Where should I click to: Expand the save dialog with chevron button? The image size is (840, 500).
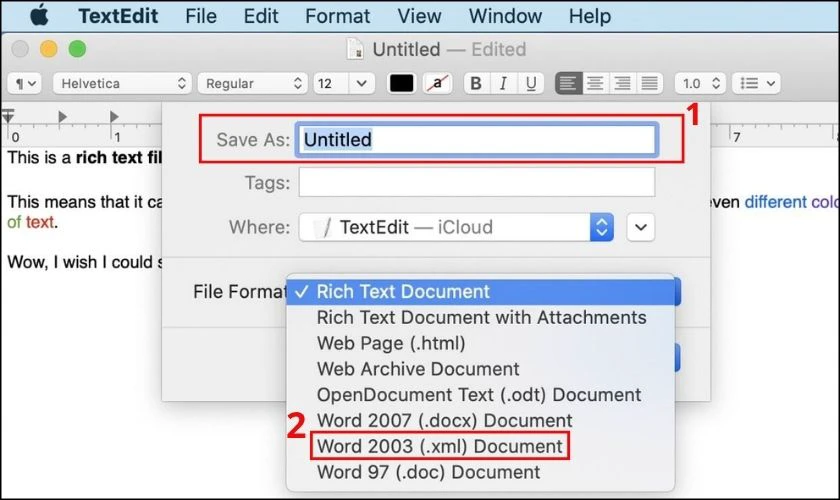[x=641, y=227]
